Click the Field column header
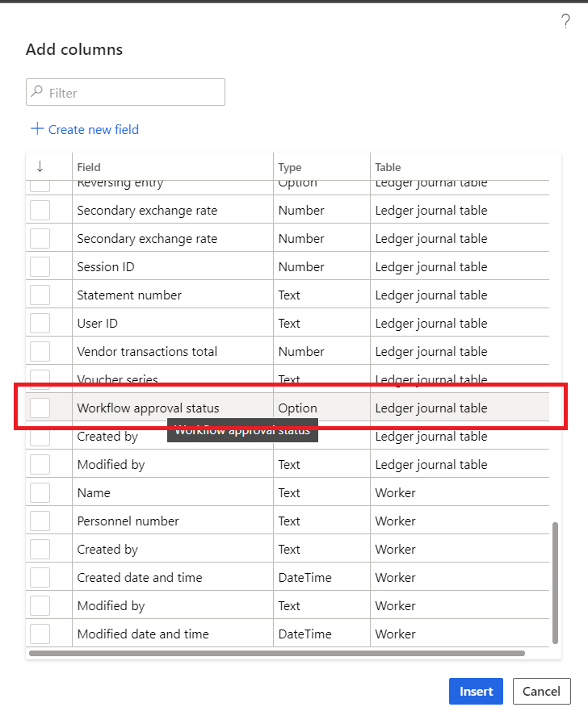The height and width of the screenshot is (728, 588). 89,166
